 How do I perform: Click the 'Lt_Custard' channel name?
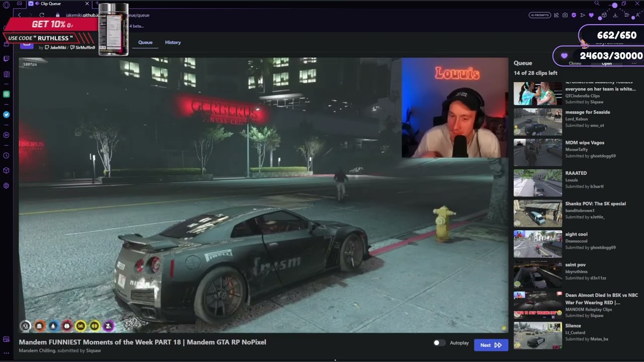[575, 332]
